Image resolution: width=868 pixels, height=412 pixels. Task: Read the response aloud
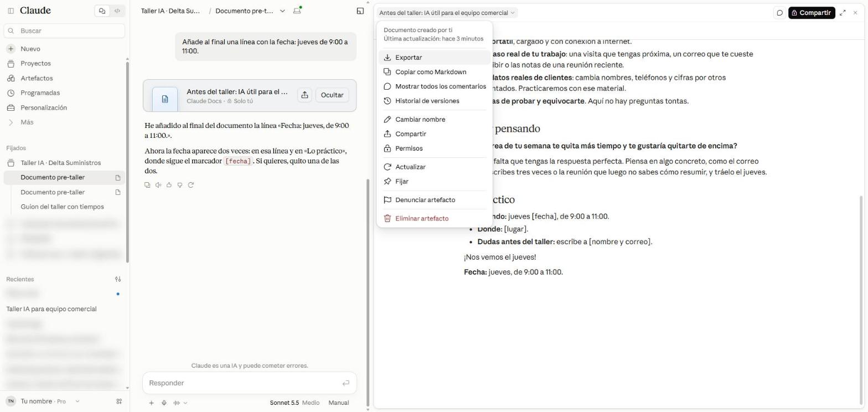click(158, 185)
